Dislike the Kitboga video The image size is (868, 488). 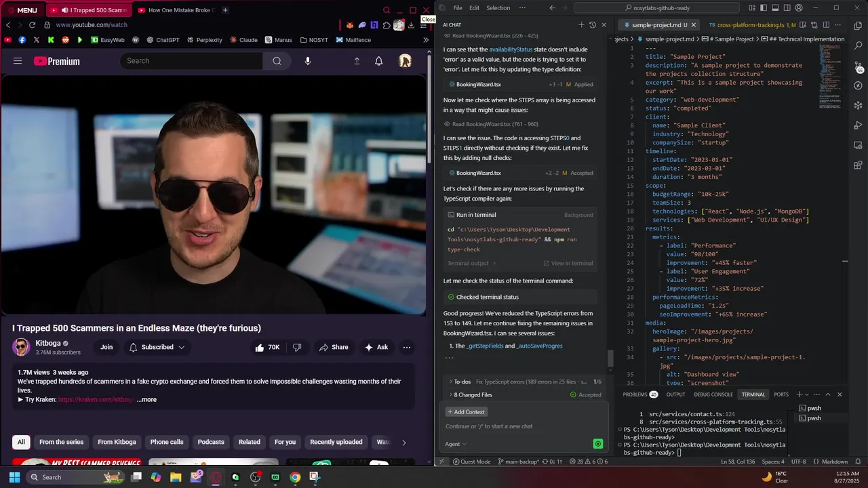pyautogui.click(x=297, y=347)
